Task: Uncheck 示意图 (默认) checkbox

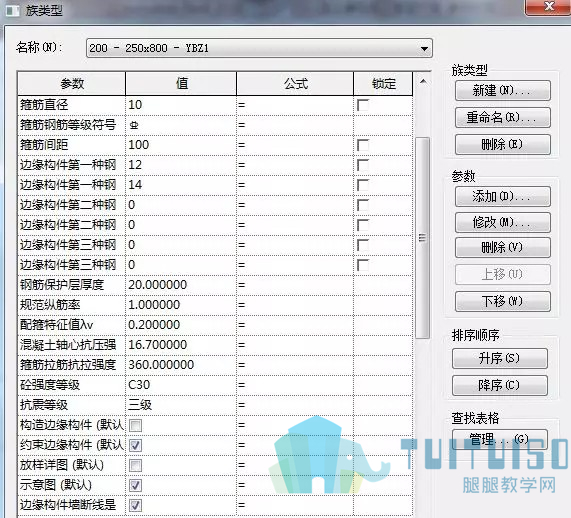Action: coord(135,485)
